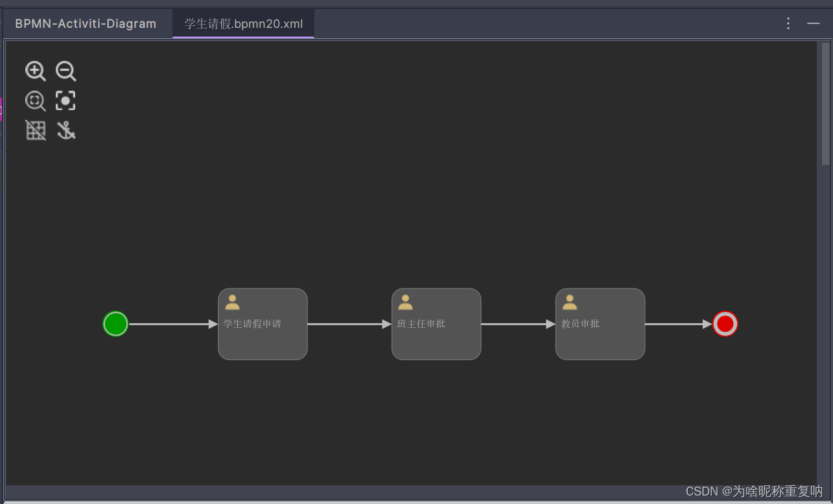Image resolution: width=833 pixels, height=504 pixels.
Task: Select the 学生请假申请 user task
Action: pyautogui.click(x=263, y=324)
